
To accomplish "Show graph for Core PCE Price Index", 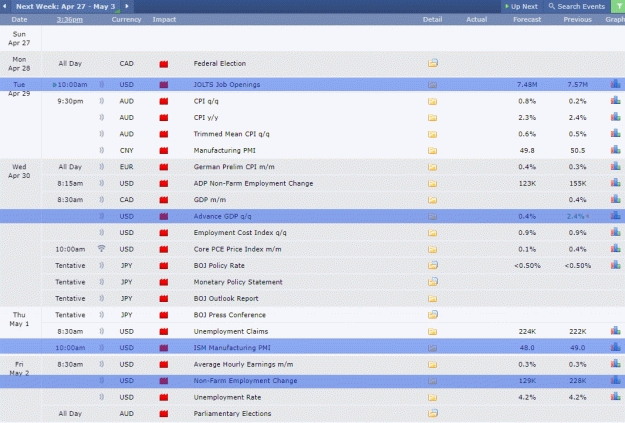I will [x=615, y=249].
